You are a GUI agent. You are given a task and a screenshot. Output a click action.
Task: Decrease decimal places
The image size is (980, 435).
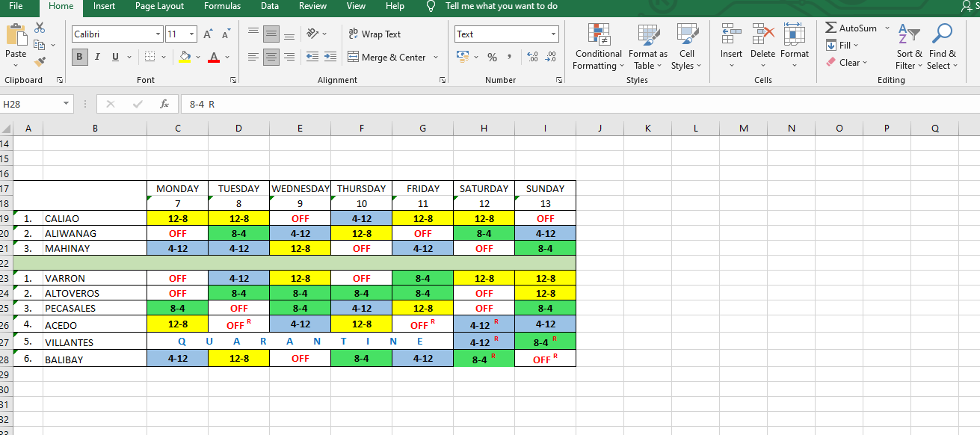[551, 57]
